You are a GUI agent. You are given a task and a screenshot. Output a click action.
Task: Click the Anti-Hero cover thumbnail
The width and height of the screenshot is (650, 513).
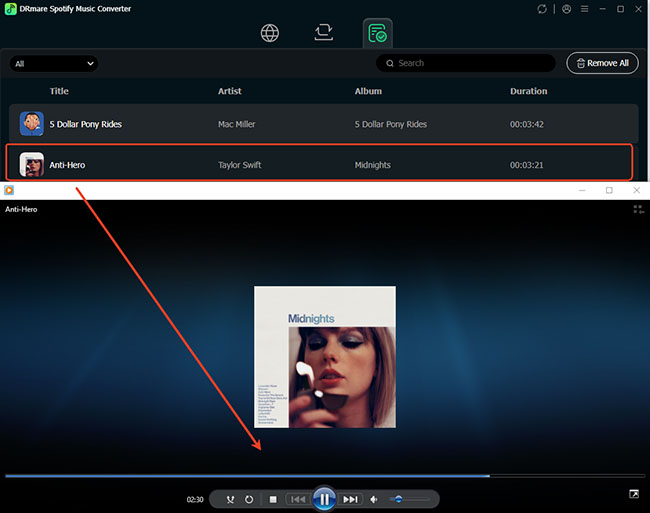pos(32,164)
